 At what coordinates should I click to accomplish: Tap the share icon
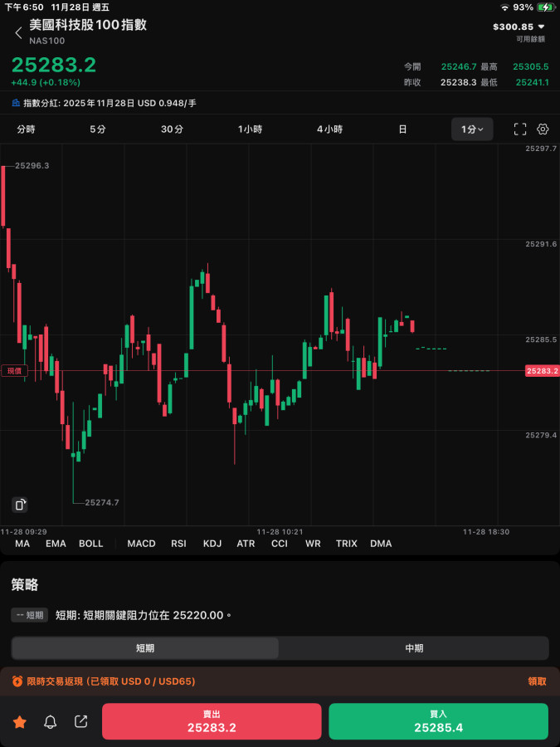[81, 722]
